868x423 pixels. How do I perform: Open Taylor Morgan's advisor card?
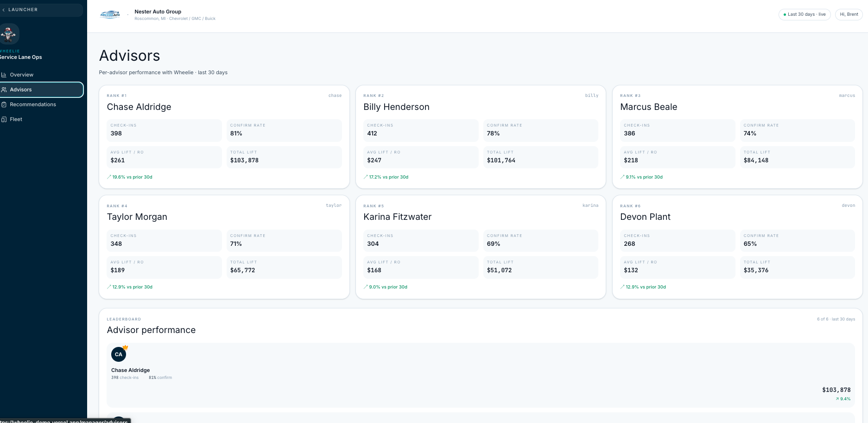[224, 247]
